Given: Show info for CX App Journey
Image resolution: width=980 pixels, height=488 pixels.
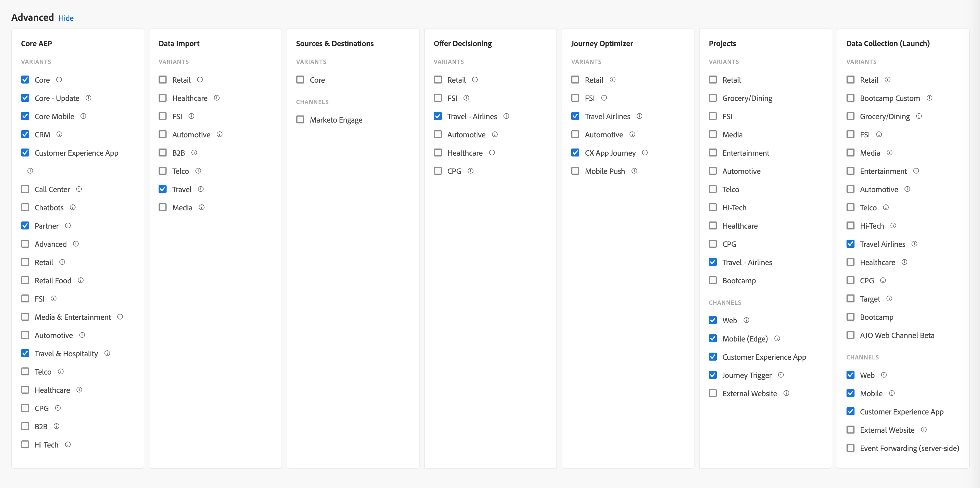Looking at the screenshot, I should [645, 152].
